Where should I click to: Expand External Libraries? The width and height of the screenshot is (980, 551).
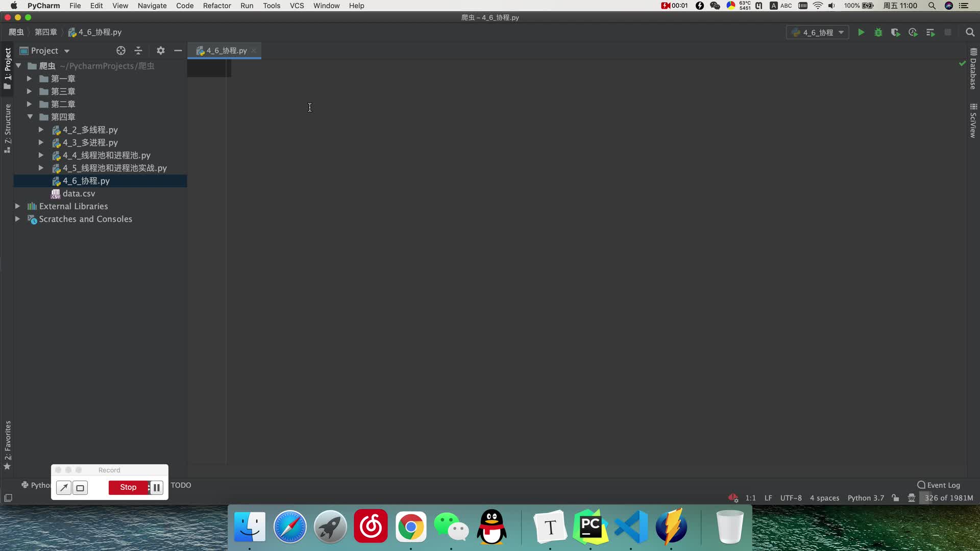pyautogui.click(x=17, y=206)
